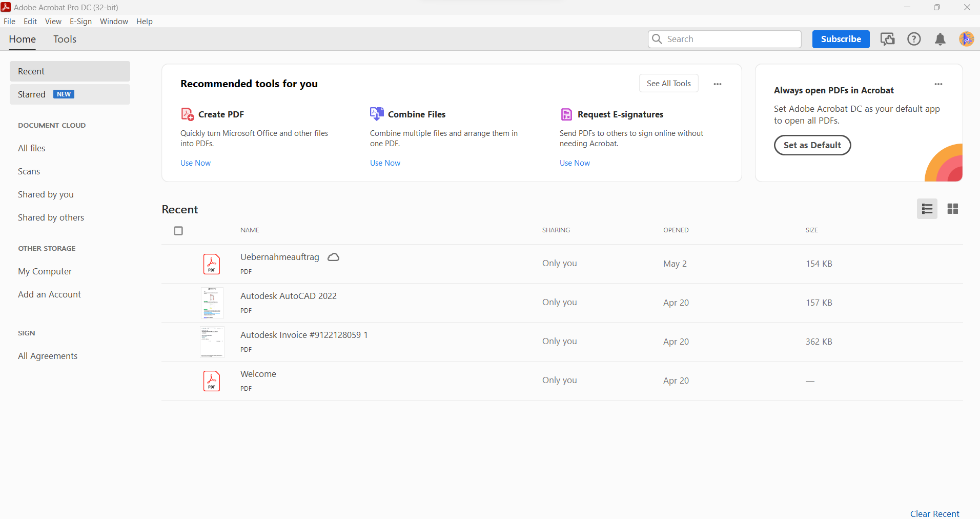The width and height of the screenshot is (980, 519).
Task: Check the select-all files checkbox
Action: [178, 231]
